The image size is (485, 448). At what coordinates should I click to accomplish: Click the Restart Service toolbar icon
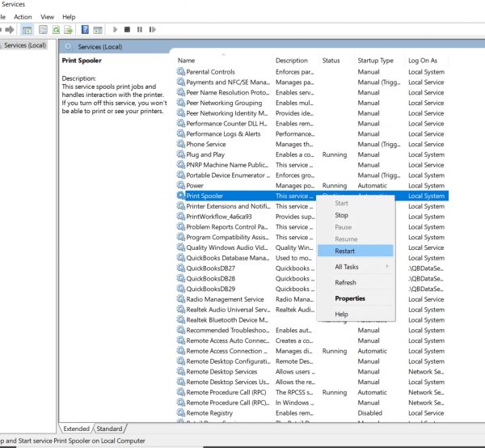[x=152, y=30]
